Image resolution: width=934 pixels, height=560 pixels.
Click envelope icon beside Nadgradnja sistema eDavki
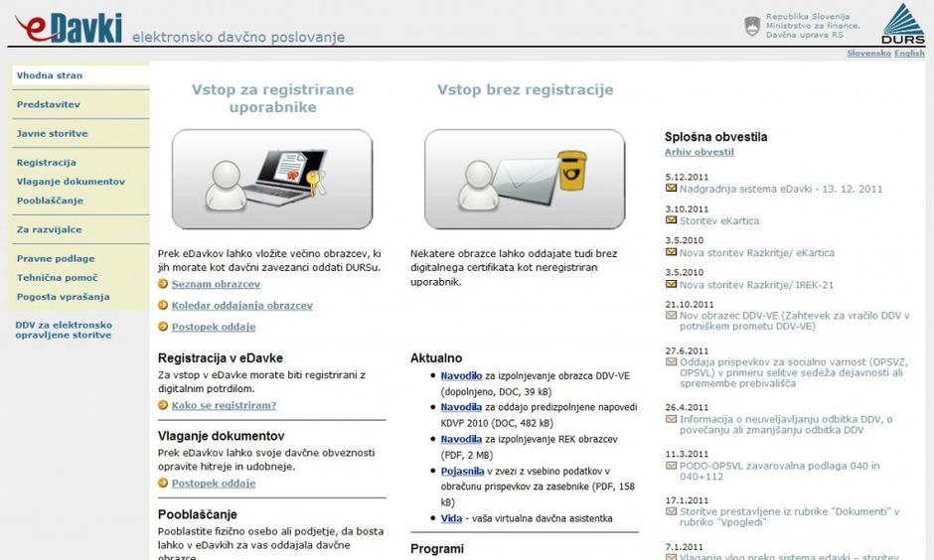[672, 188]
